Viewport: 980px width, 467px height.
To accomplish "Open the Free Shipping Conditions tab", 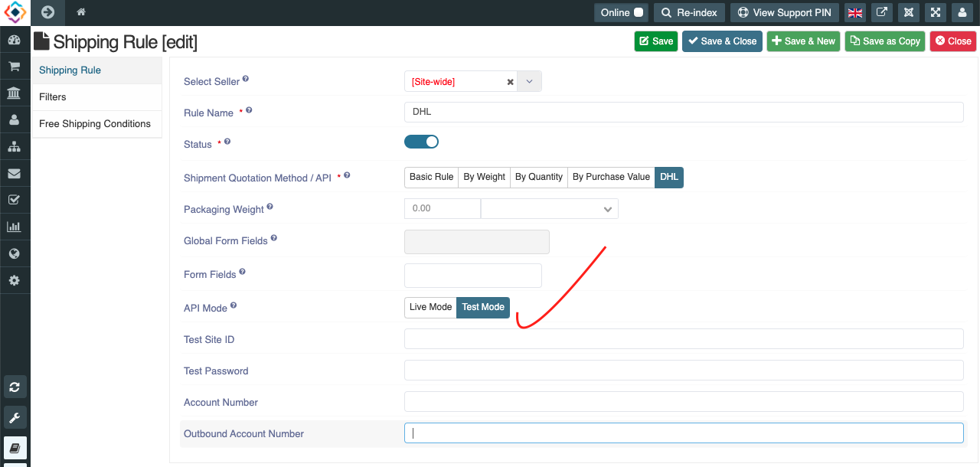I will tap(95, 124).
